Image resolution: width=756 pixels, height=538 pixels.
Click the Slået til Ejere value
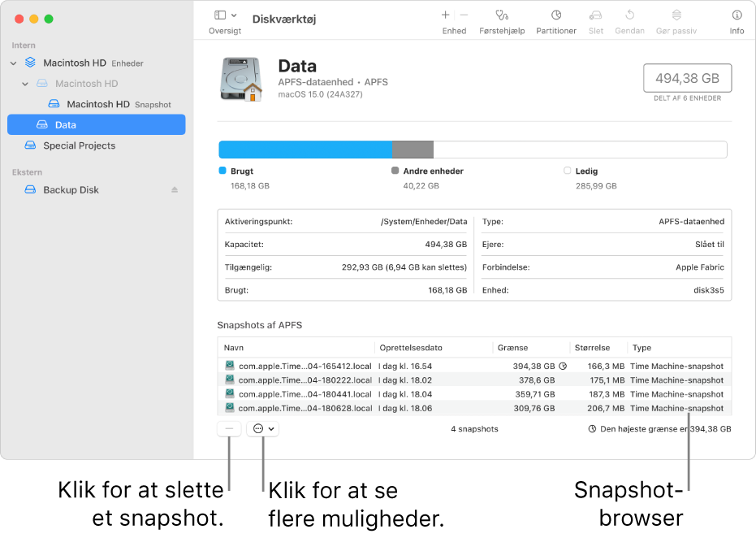[710, 245]
